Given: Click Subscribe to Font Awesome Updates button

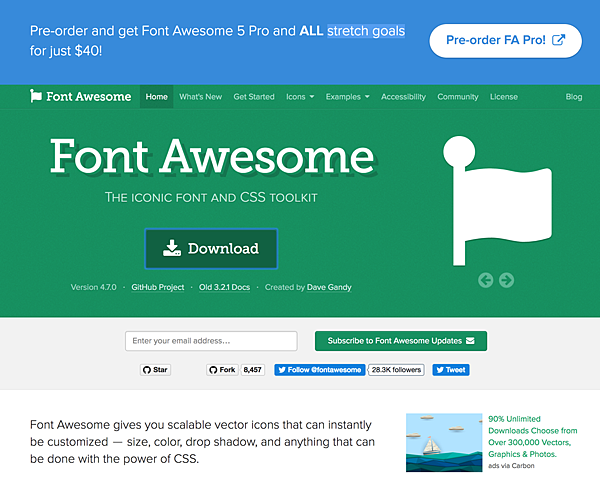Looking at the screenshot, I should (x=401, y=341).
